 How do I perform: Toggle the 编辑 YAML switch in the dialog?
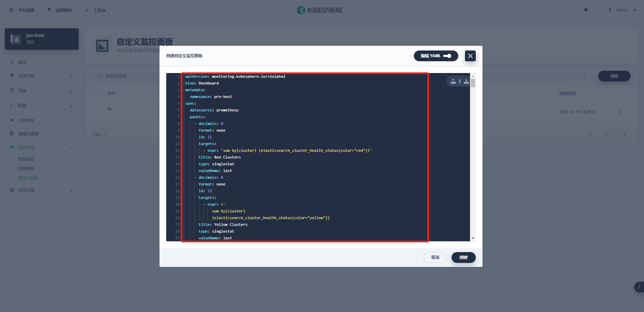(448, 56)
